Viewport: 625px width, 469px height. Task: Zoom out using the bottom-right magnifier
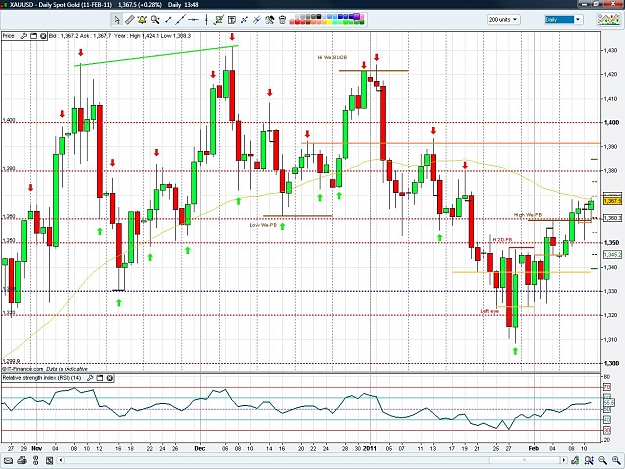[x=602, y=461]
